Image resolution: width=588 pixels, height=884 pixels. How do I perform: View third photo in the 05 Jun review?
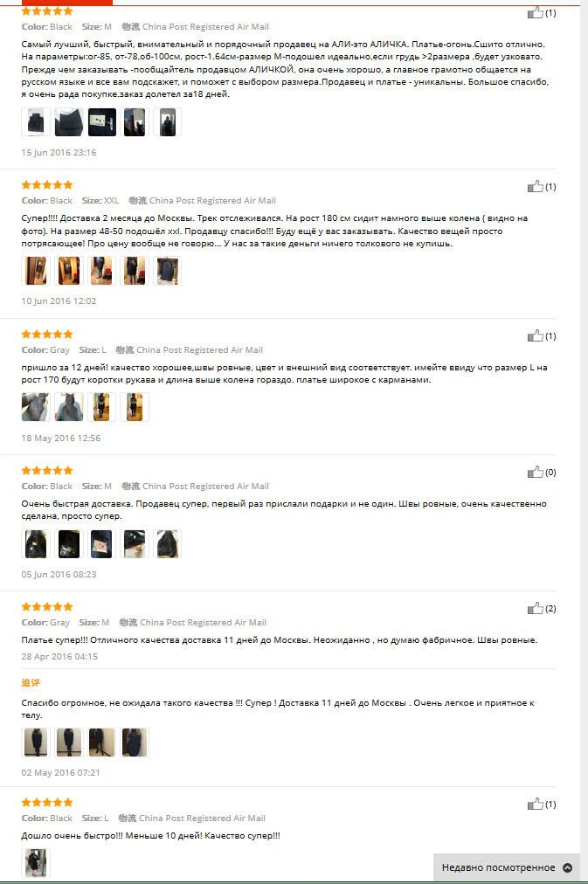(101, 543)
